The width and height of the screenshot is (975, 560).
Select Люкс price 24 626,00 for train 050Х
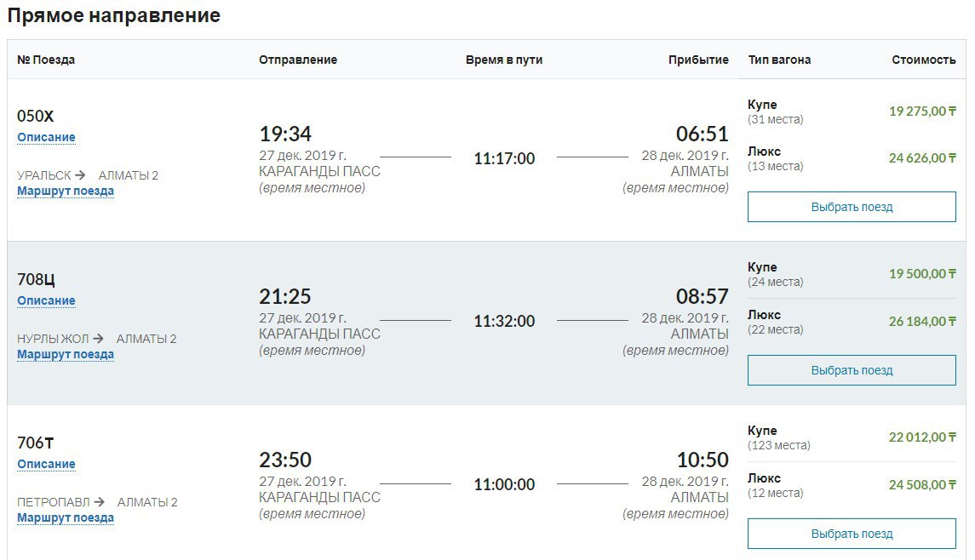(x=922, y=157)
